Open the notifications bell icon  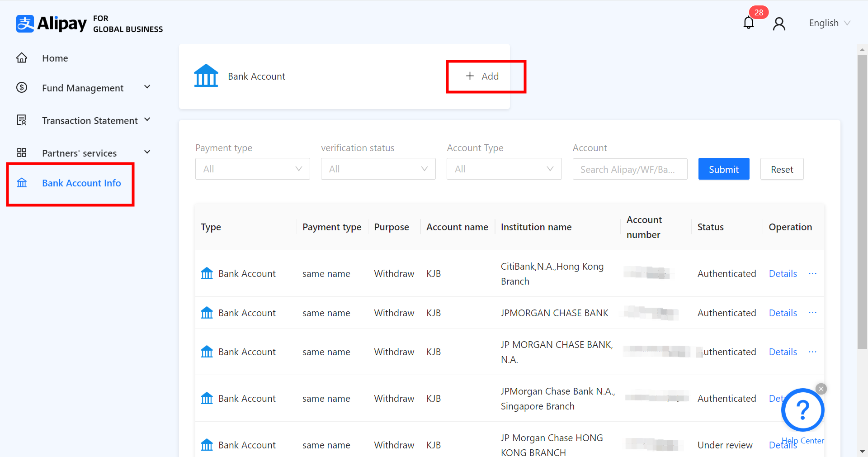pos(748,23)
